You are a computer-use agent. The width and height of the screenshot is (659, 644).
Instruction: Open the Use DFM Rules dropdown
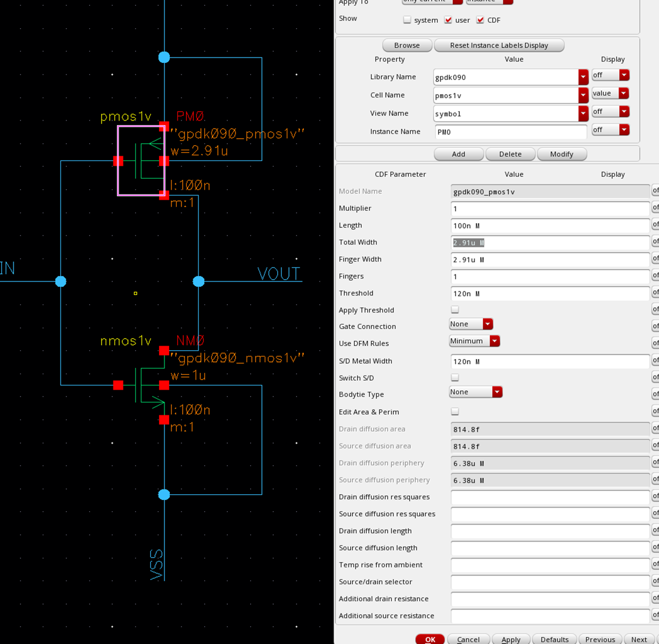(x=474, y=341)
